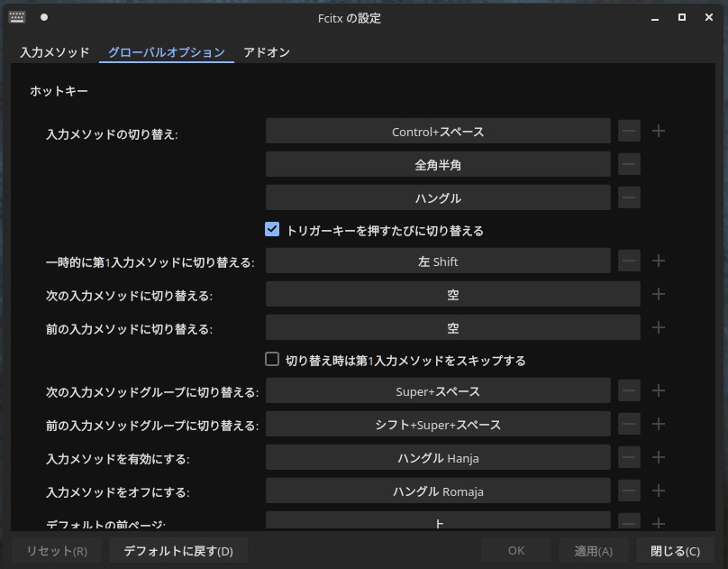
Task: Add a hotkey for 次の入力メソッドに切り替える
Action: (659, 294)
